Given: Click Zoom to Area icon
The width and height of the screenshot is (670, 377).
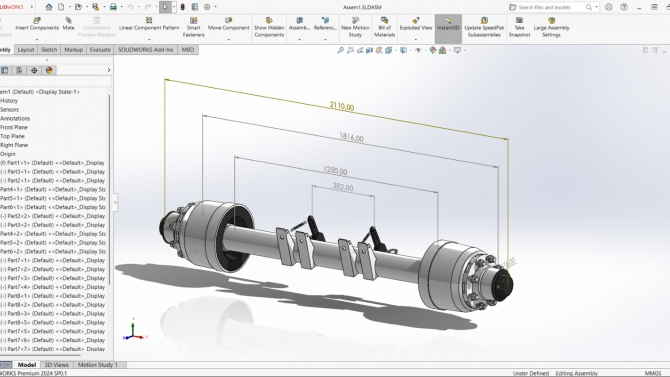Looking at the screenshot, I should [x=350, y=50].
